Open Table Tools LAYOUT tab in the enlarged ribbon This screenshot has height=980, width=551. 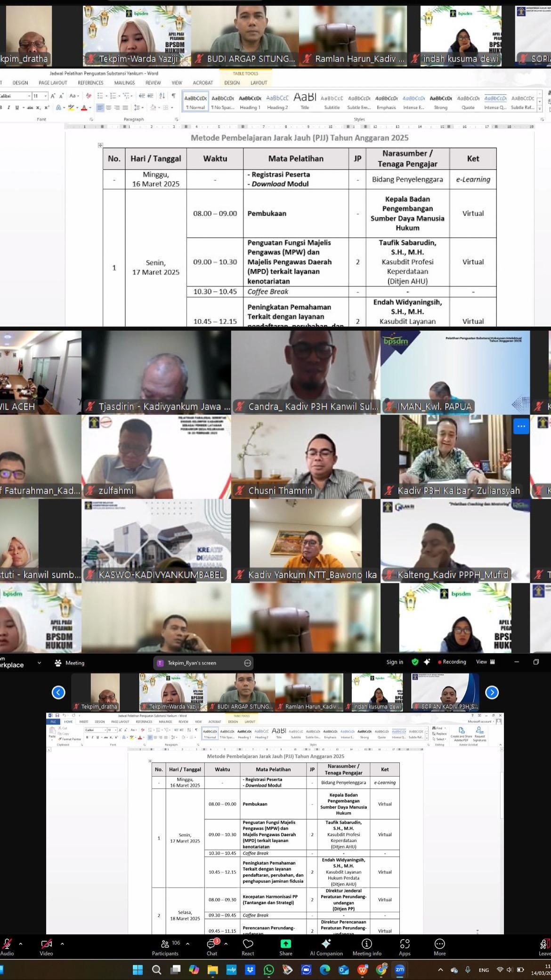point(259,83)
